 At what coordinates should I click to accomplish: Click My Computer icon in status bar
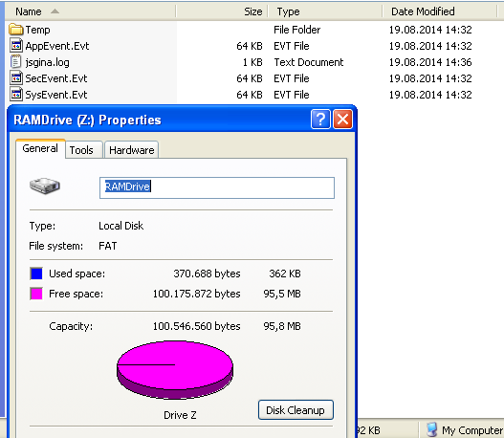[431, 429]
